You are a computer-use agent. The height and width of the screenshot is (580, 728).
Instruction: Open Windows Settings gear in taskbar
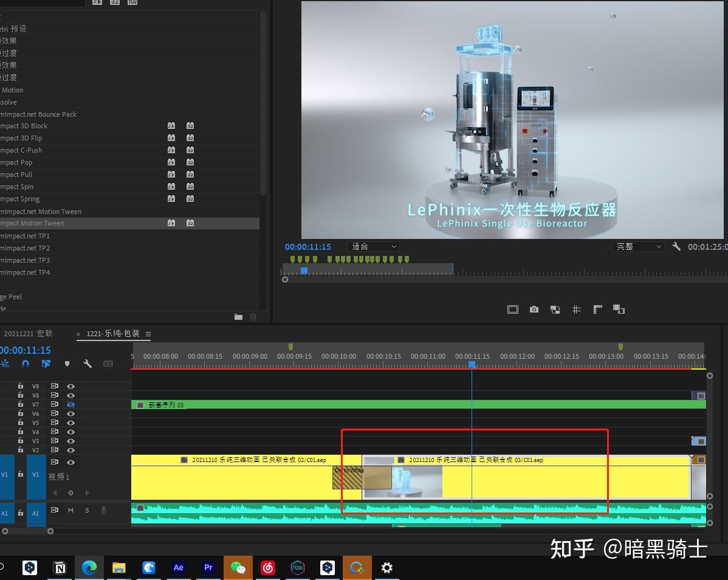386,567
